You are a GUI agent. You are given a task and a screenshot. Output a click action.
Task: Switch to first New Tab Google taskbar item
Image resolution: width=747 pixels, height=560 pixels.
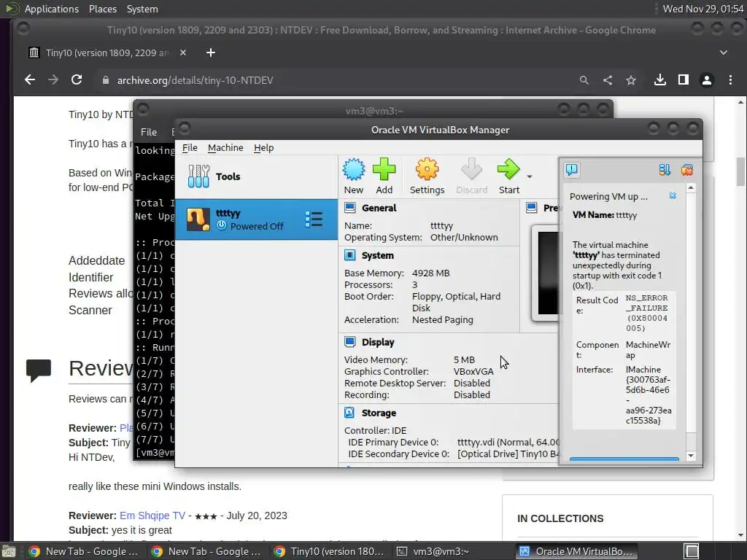[x=85, y=551]
